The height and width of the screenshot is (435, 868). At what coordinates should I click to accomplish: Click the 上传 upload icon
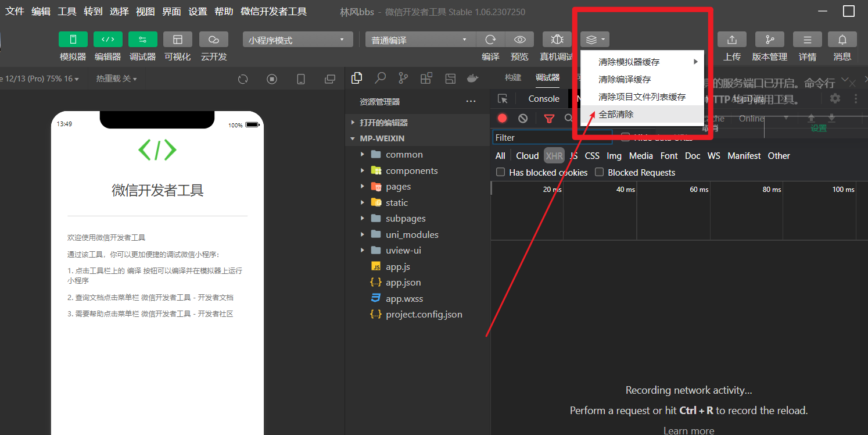(732, 39)
